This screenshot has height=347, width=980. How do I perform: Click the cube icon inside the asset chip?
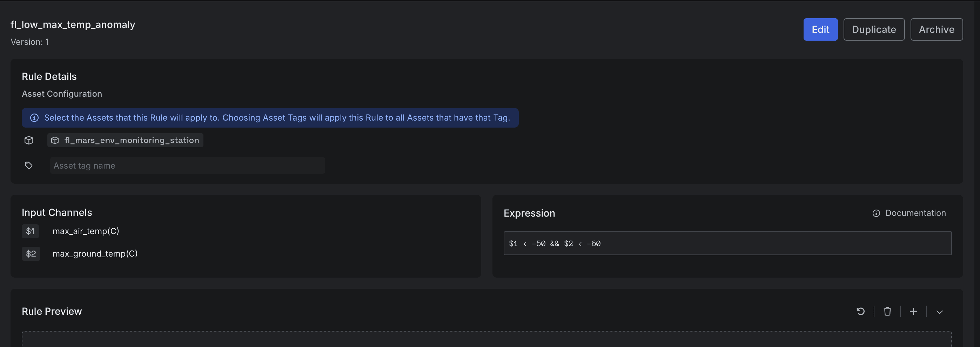[55, 140]
